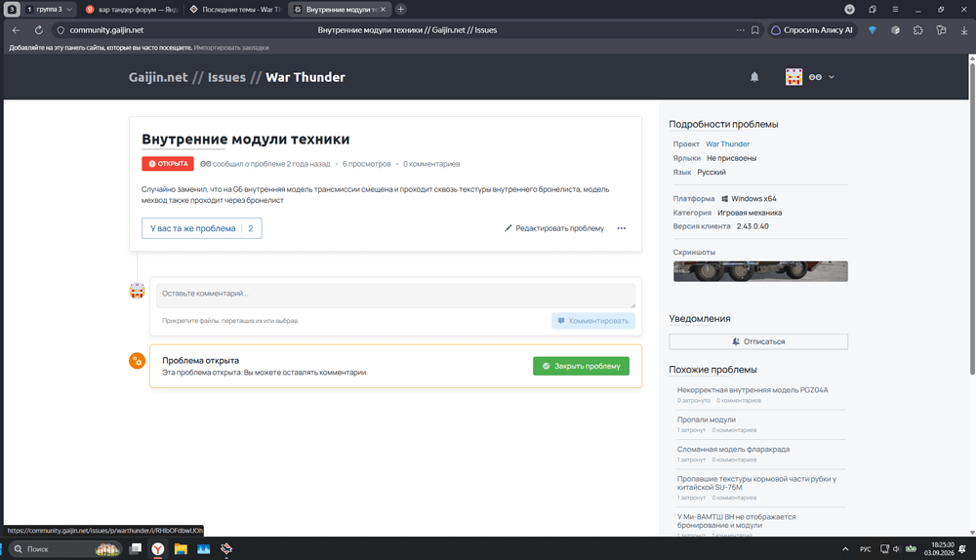The image size is (976, 560).
Task: Open the 'Issues' header breadcrumb
Action: 226,77
